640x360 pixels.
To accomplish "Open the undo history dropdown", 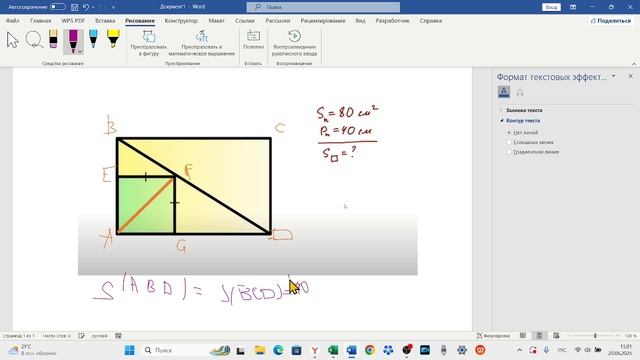I will tap(93, 7).
